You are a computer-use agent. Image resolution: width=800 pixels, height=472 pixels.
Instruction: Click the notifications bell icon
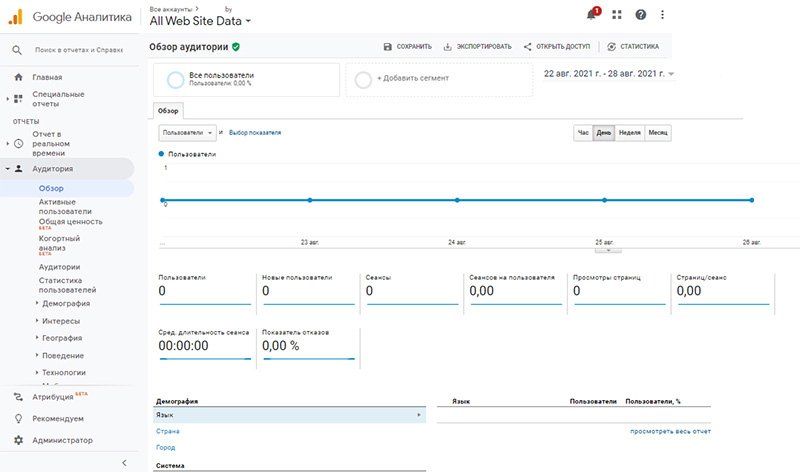point(592,15)
